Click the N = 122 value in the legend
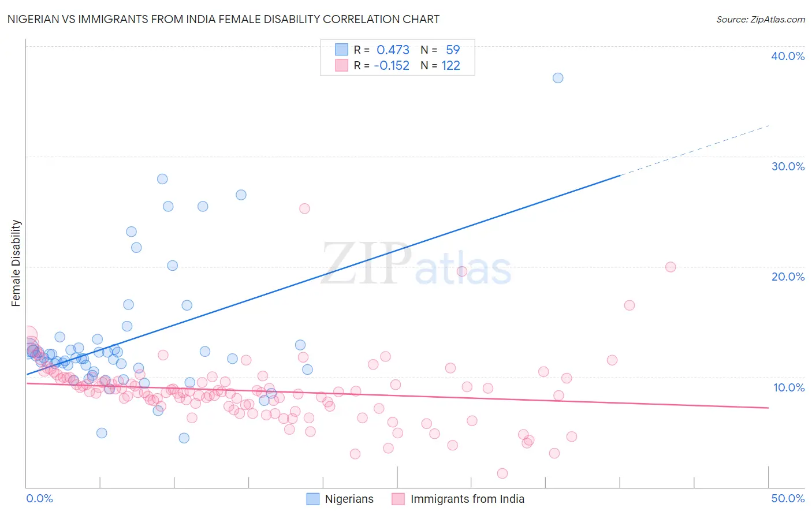Screen dimensions: 812x515 click(440, 65)
